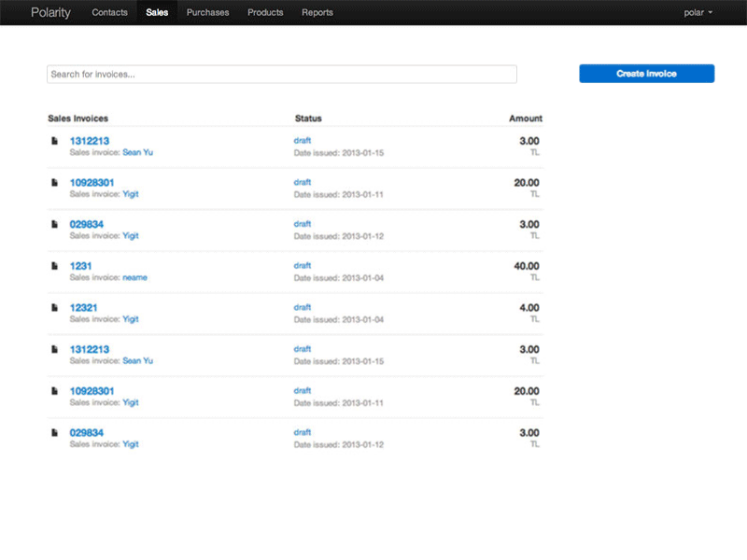Click the Polarity logo
The width and height of the screenshot is (747, 560).
pos(51,12)
